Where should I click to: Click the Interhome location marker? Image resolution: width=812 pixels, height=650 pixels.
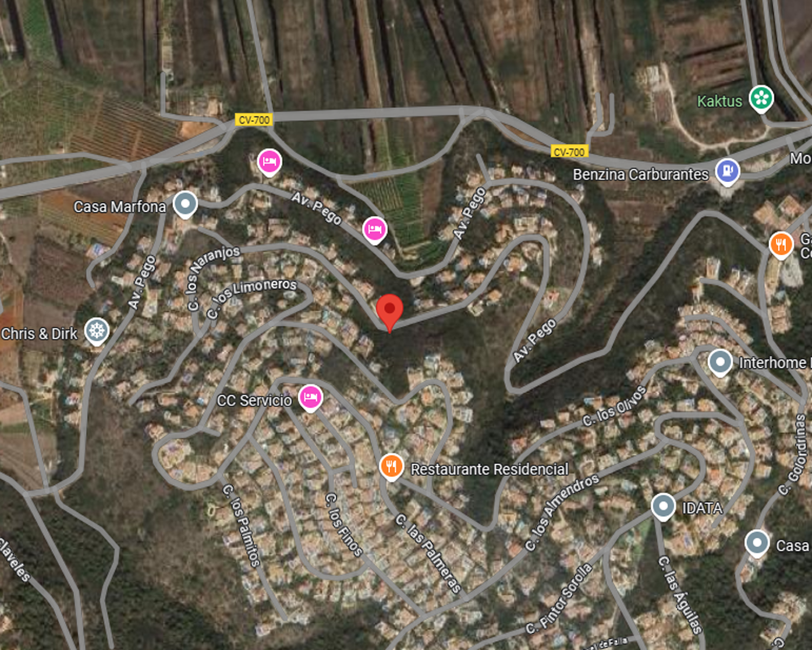[x=719, y=362]
